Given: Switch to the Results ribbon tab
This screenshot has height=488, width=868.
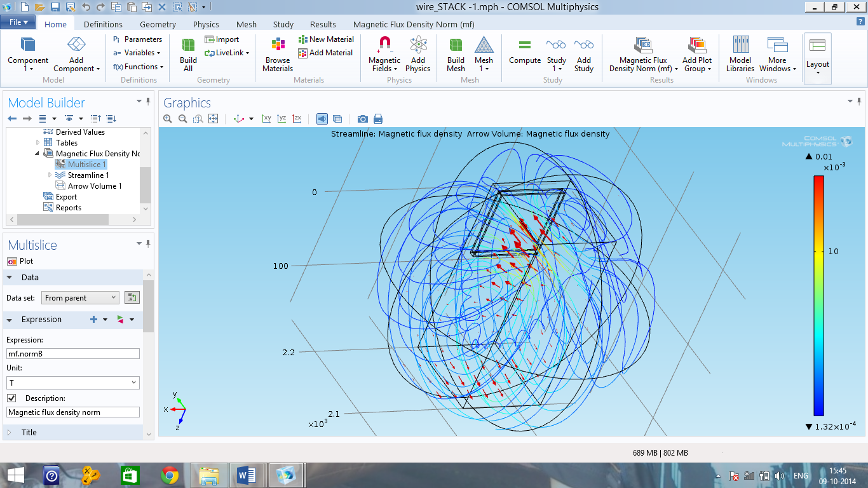Looking at the screenshot, I should pos(323,24).
